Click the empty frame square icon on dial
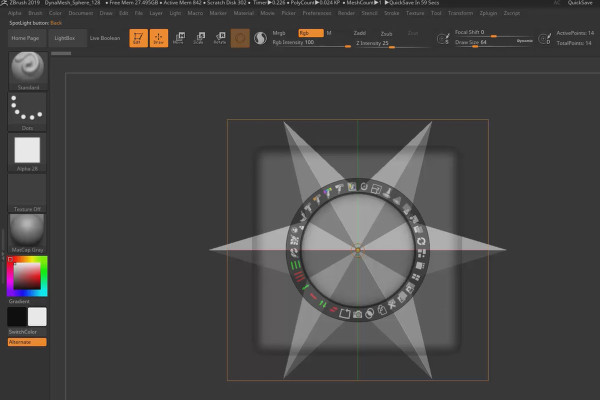The height and width of the screenshot is (400, 600). pyautogui.click(x=345, y=313)
